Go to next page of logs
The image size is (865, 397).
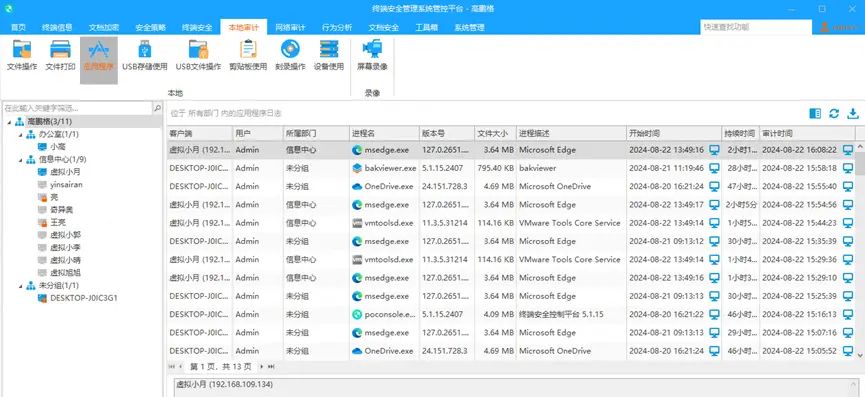(261, 367)
